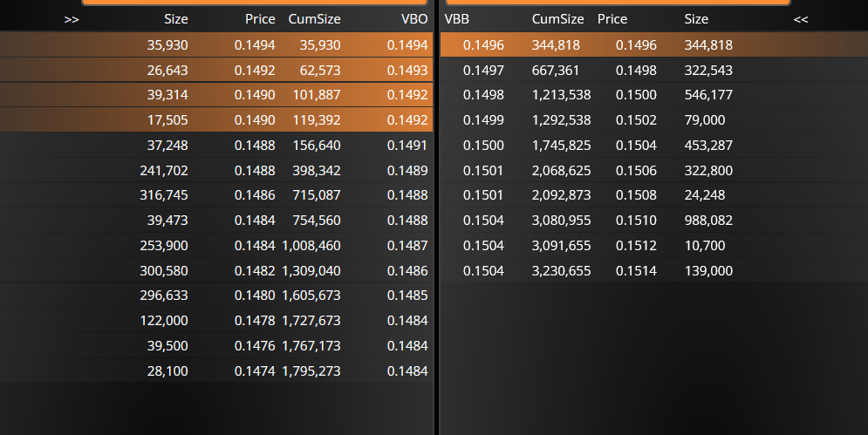Image resolution: width=868 pixels, height=435 pixels.
Task: Click the ask row with size 988,082
Action: [x=654, y=221]
